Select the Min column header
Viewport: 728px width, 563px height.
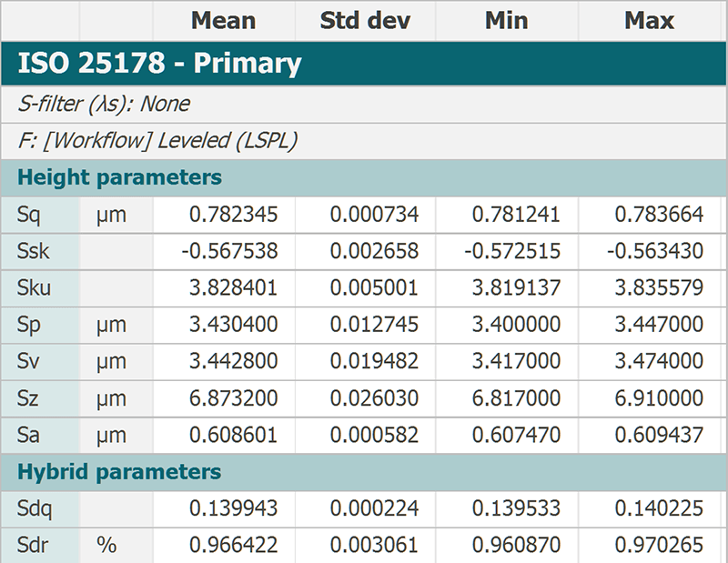[507, 21]
